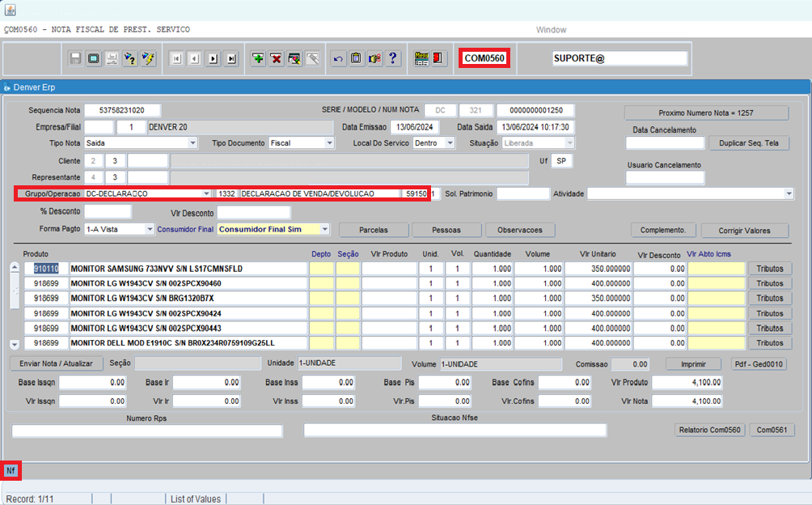Click the Denver Erp window icon
The height and width of the screenshot is (505, 812).
7,88
